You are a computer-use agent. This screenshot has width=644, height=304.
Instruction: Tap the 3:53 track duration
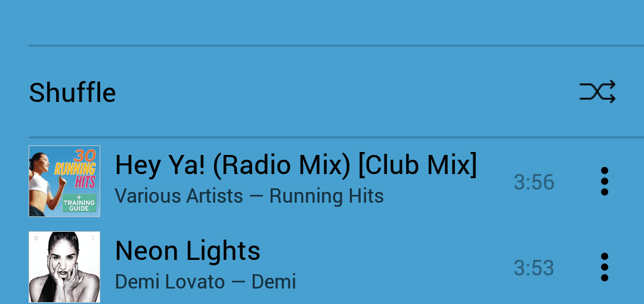pos(534,268)
